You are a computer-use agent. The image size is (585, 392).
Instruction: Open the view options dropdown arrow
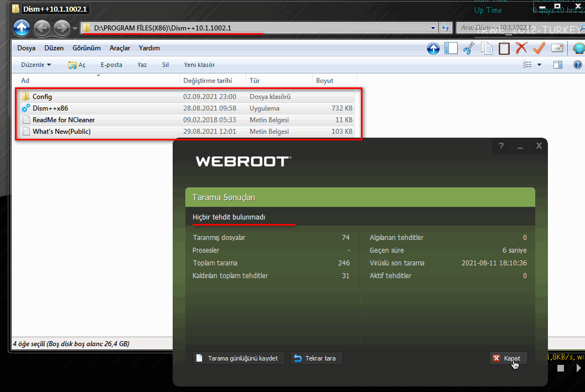[x=539, y=65]
